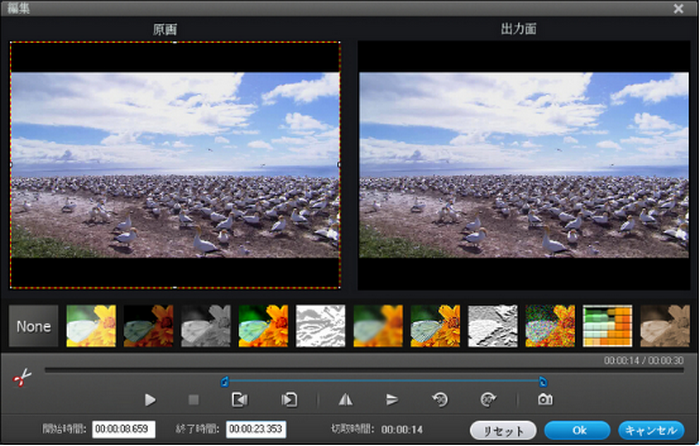Apply the sepia effect thumbnail
This screenshot has width=700, height=446.
pyautogui.click(x=665, y=326)
